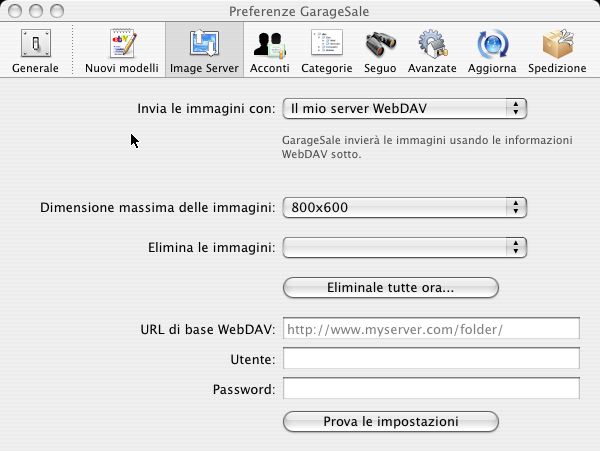The image size is (600, 451).
Task: Close the Preferenze GarageSale window
Action: (x=15, y=11)
